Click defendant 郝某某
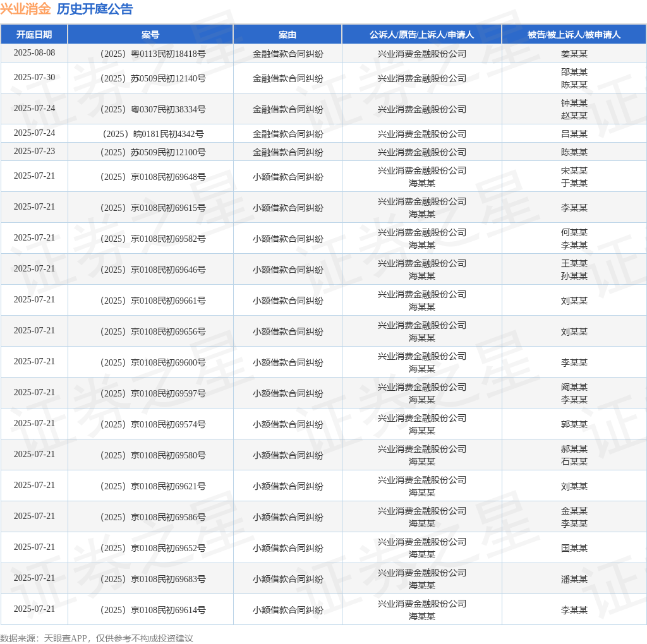The width and height of the screenshot is (647, 644). pos(574,448)
